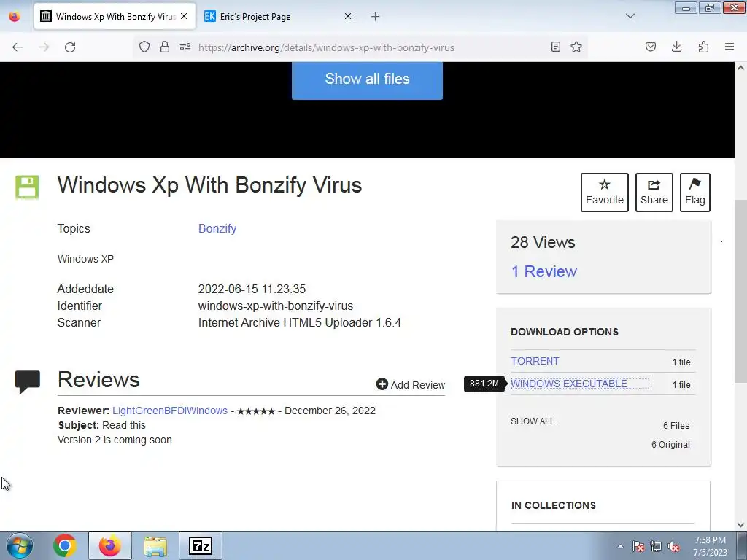Click the 6 Original text
747x560 pixels.
tap(670, 445)
